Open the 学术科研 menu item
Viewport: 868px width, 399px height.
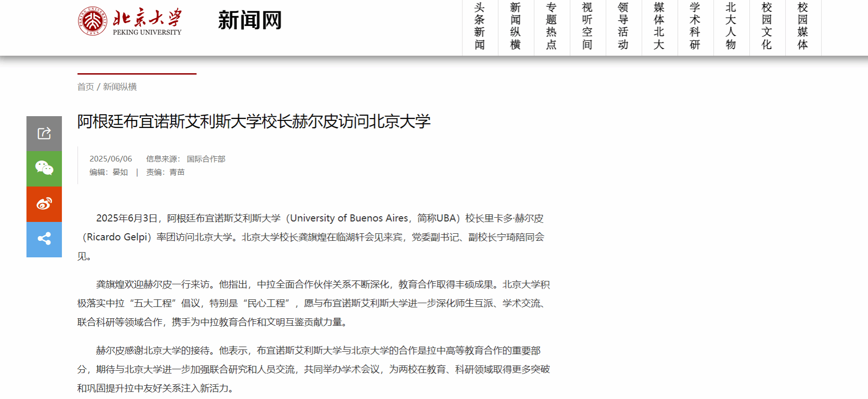695,26
